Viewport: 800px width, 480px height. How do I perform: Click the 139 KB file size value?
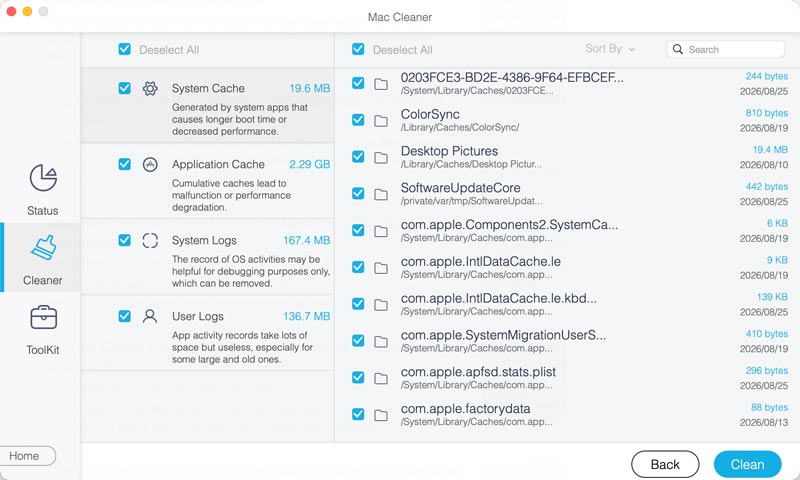[x=772, y=297]
